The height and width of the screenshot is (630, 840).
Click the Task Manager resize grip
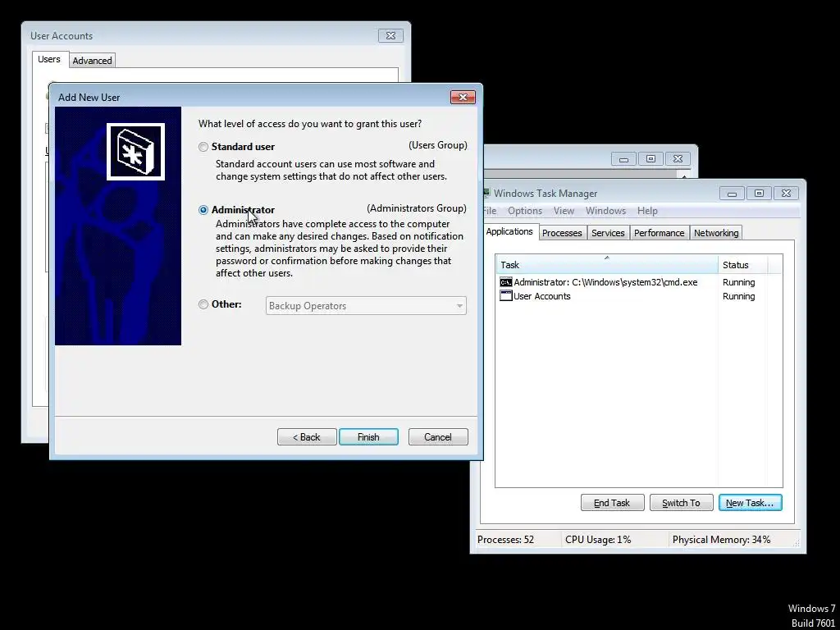pyautogui.click(x=796, y=543)
